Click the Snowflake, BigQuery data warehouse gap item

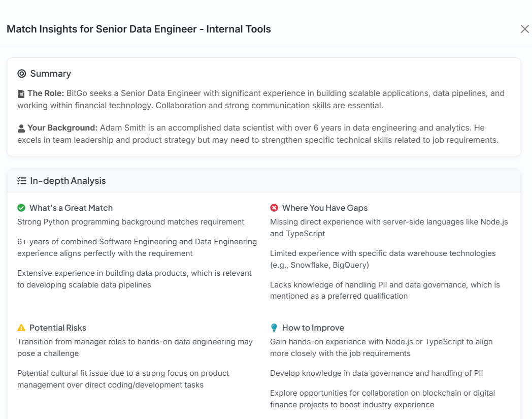tap(383, 259)
